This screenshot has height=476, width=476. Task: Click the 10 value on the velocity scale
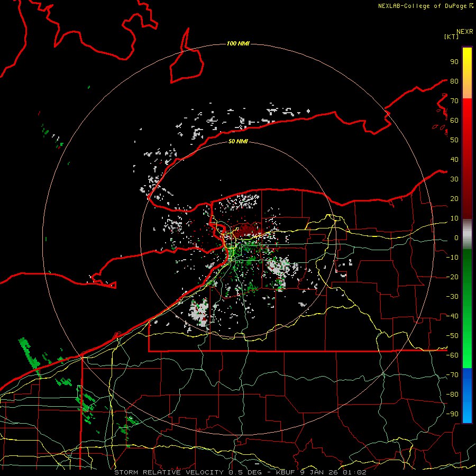[x=454, y=218]
